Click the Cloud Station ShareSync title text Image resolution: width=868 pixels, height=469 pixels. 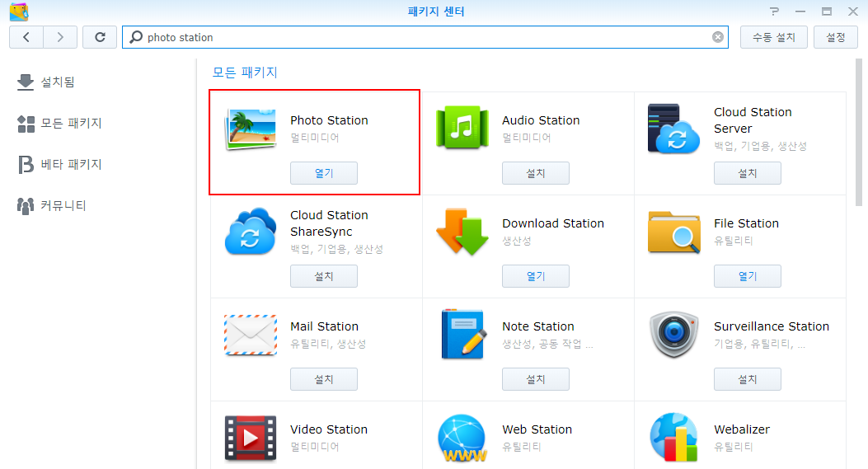click(329, 223)
